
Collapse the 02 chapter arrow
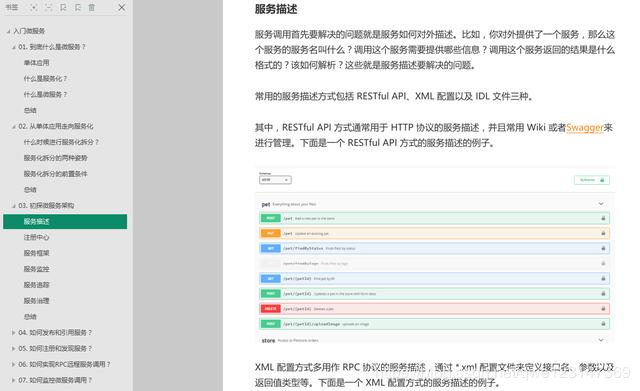click(x=14, y=127)
